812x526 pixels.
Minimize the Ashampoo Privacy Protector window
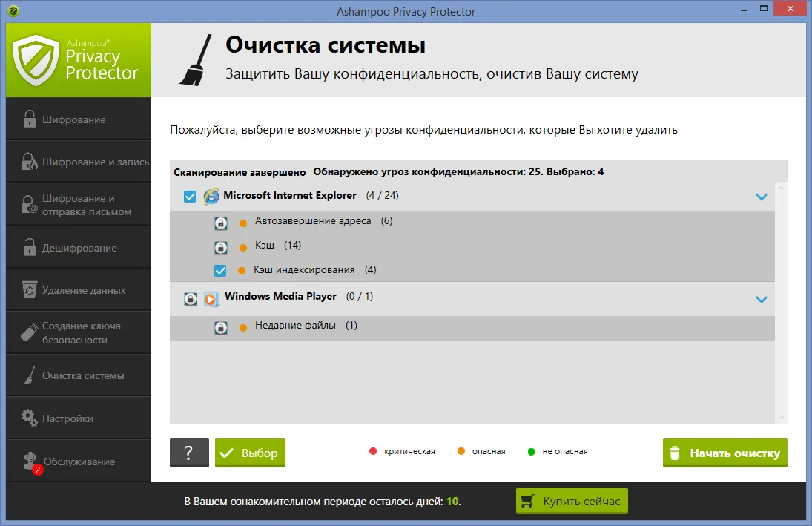pos(744,10)
